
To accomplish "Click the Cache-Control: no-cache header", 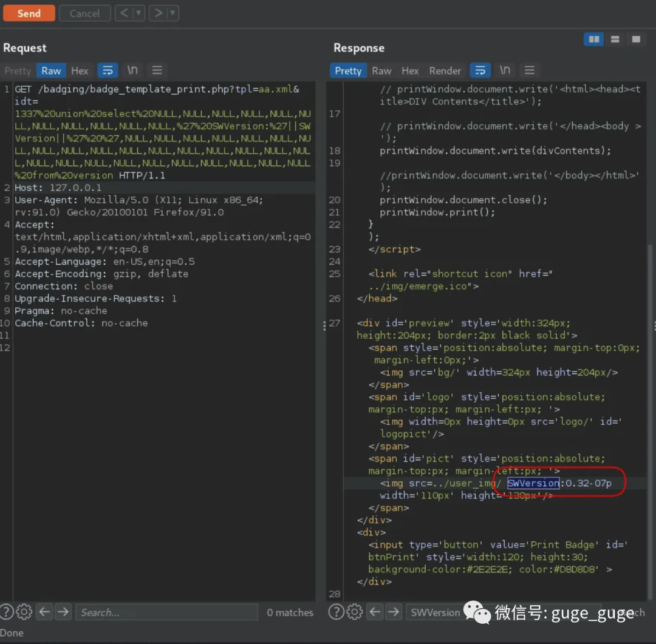I will point(81,323).
